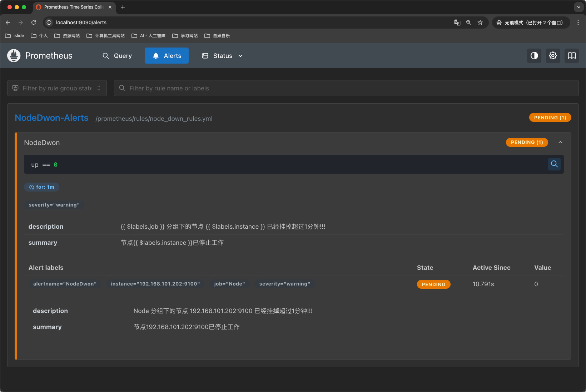Image resolution: width=586 pixels, height=392 pixels.
Task: Click the Prometheus logo icon
Action: [13, 55]
